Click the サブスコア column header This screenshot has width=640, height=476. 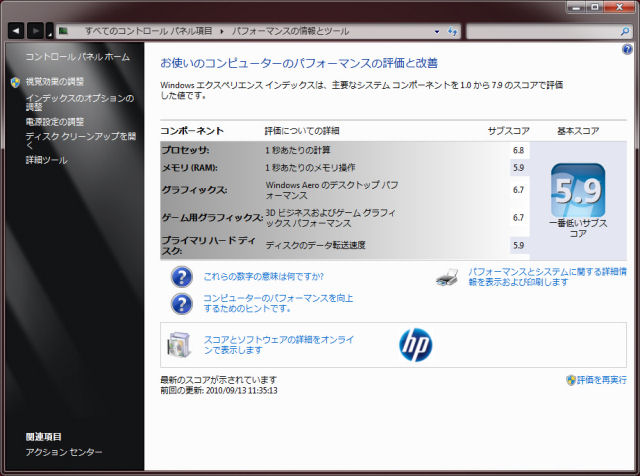pyautogui.click(x=509, y=131)
